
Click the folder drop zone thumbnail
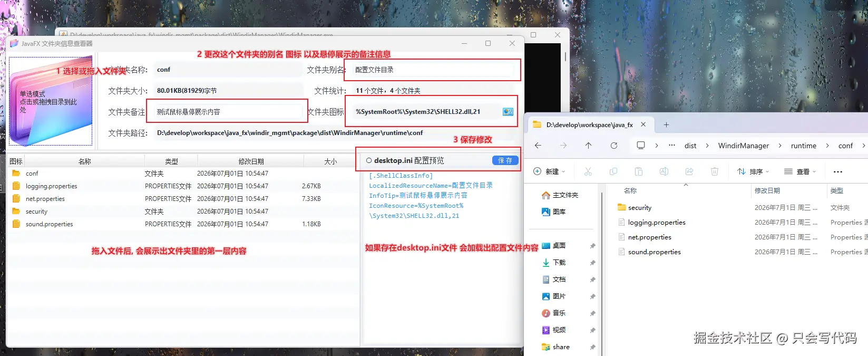click(51, 101)
